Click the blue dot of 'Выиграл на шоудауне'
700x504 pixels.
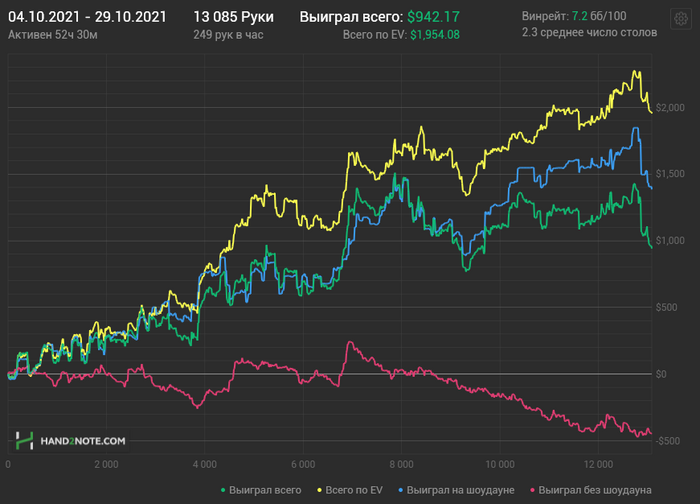(400, 491)
